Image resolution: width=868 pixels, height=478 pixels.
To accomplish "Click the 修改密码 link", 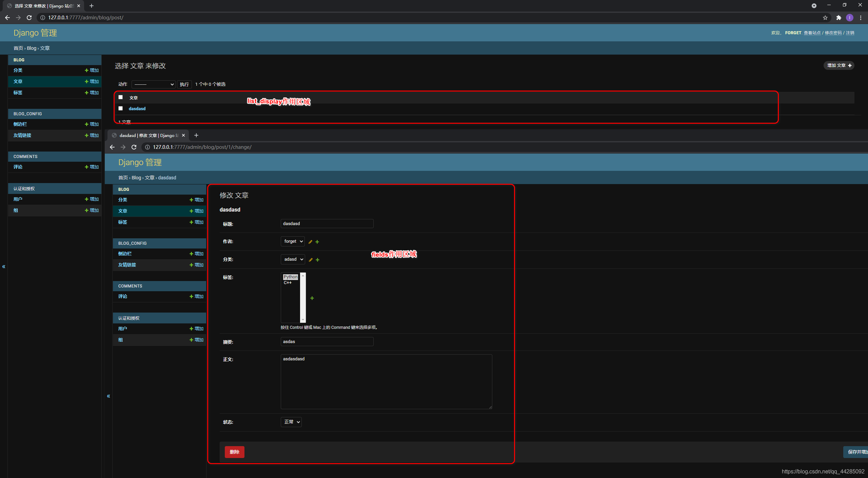I will tap(833, 33).
